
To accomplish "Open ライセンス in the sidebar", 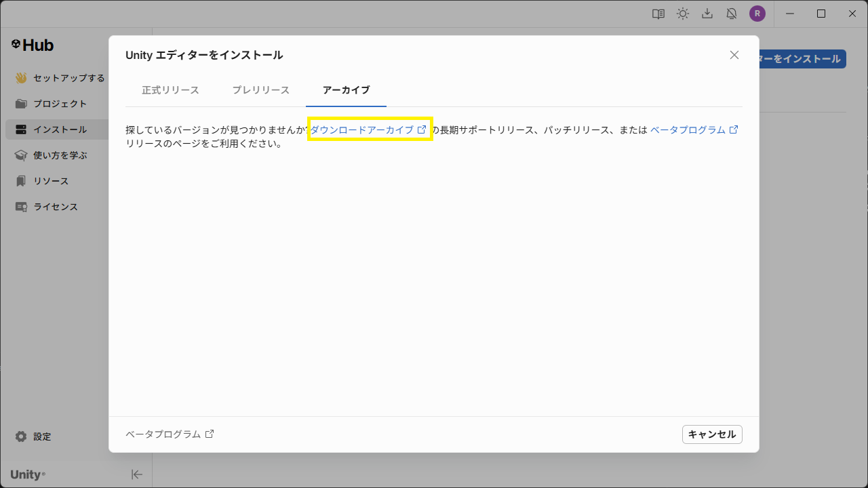I will click(x=56, y=207).
